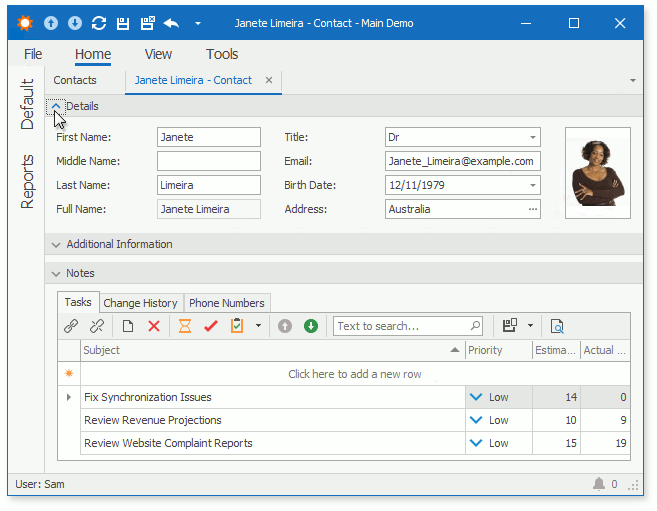Open the Title dropdown
657x511 pixels.
coord(532,137)
